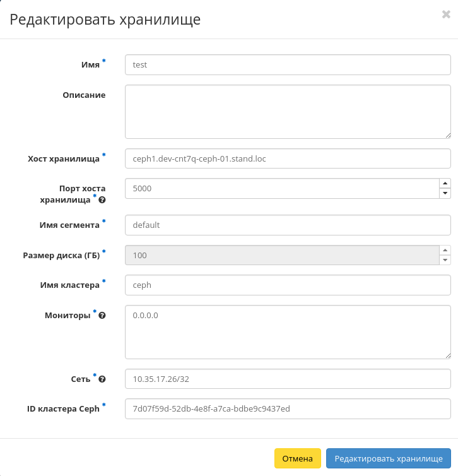Viewport: 458px width, 476px height.
Task: Focus the Имя сегмента field
Action: click(x=288, y=225)
